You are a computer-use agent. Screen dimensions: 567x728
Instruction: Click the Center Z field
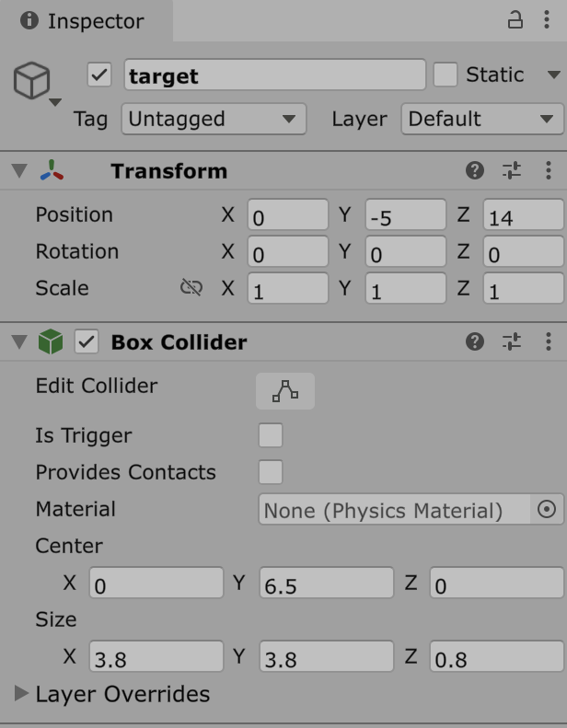pos(497,583)
